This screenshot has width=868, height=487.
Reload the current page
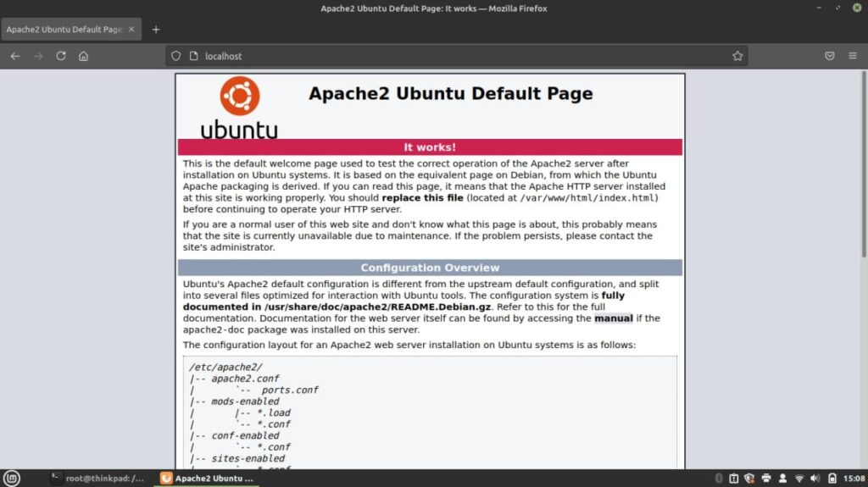pyautogui.click(x=61, y=56)
